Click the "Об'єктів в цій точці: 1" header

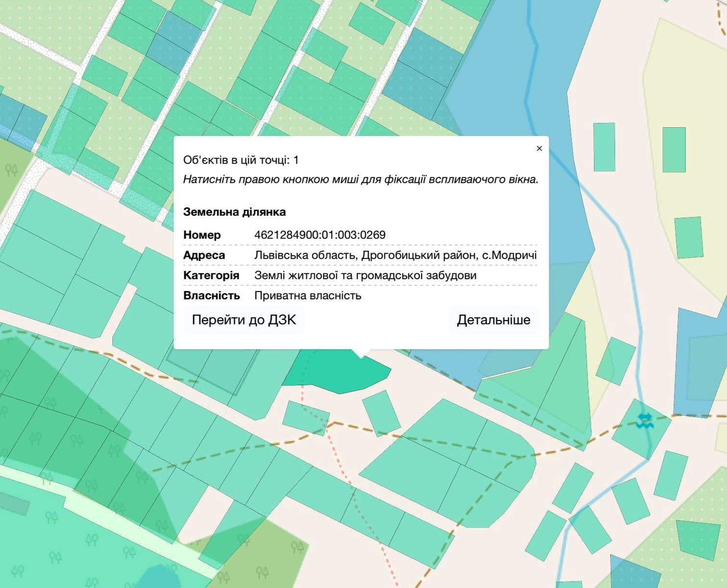(x=241, y=160)
